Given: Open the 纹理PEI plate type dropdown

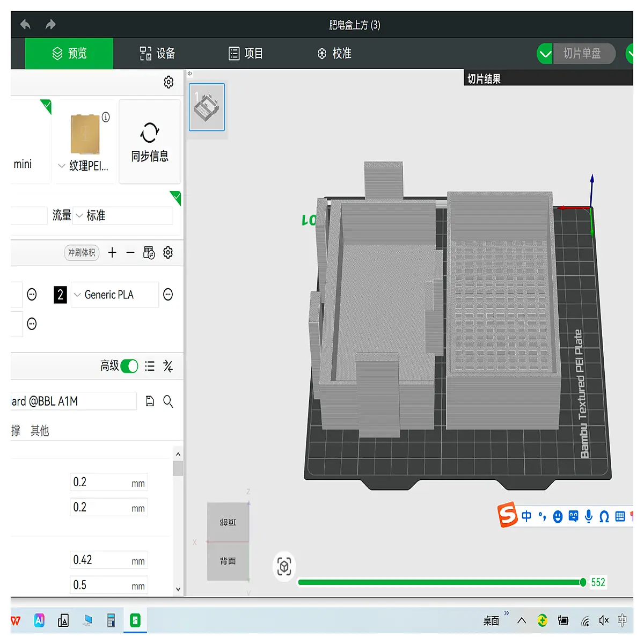Looking at the screenshot, I should (x=85, y=166).
